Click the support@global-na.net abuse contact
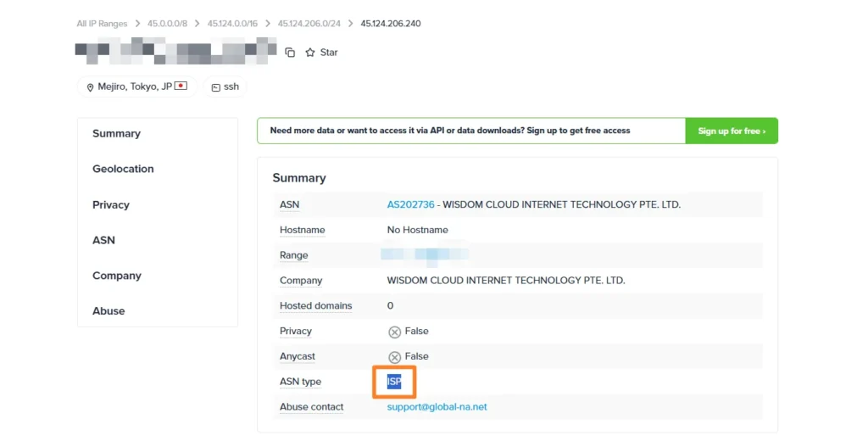The height and width of the screenshot is (441, 868). [437, 407]
